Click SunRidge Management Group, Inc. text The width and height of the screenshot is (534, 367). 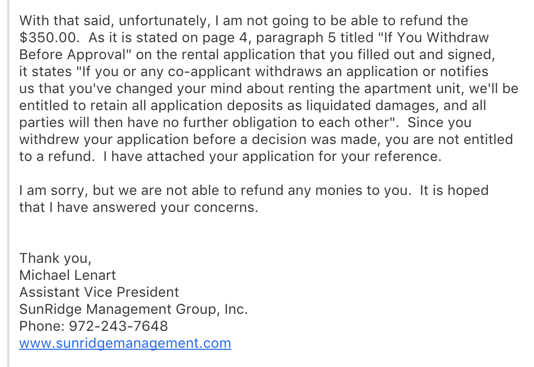click(x=133, y=309)
